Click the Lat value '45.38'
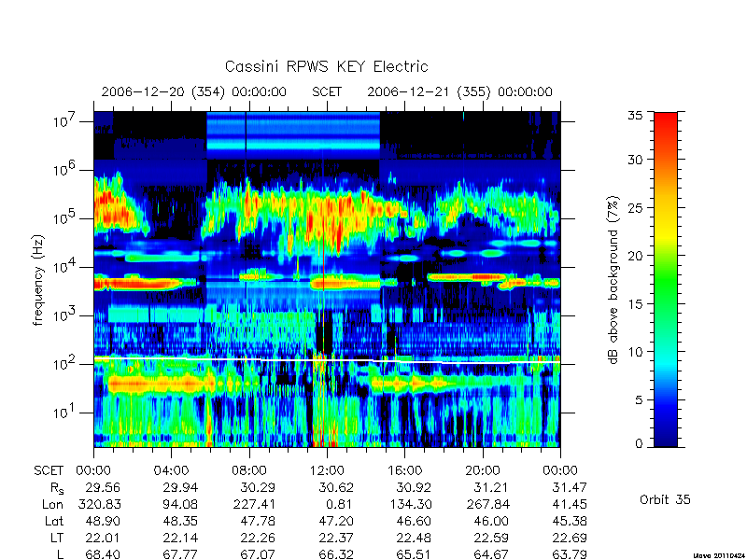747x560 pixels. pyautogui.click(x=570, y=522)
